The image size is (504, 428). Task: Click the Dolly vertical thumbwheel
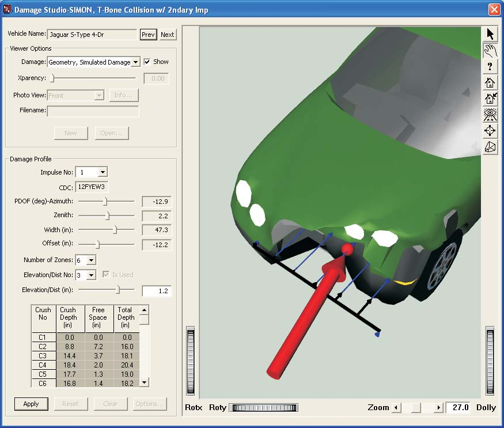[490, 361]
